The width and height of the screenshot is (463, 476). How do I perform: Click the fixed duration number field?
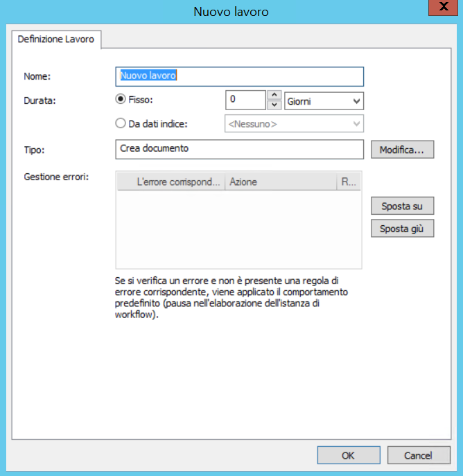(245, 100)
